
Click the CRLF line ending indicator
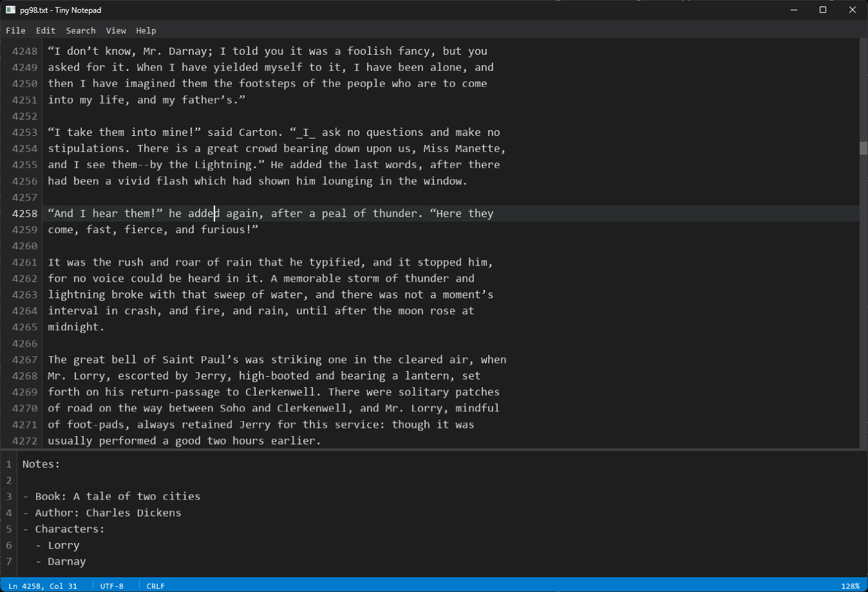pos(156,586)
